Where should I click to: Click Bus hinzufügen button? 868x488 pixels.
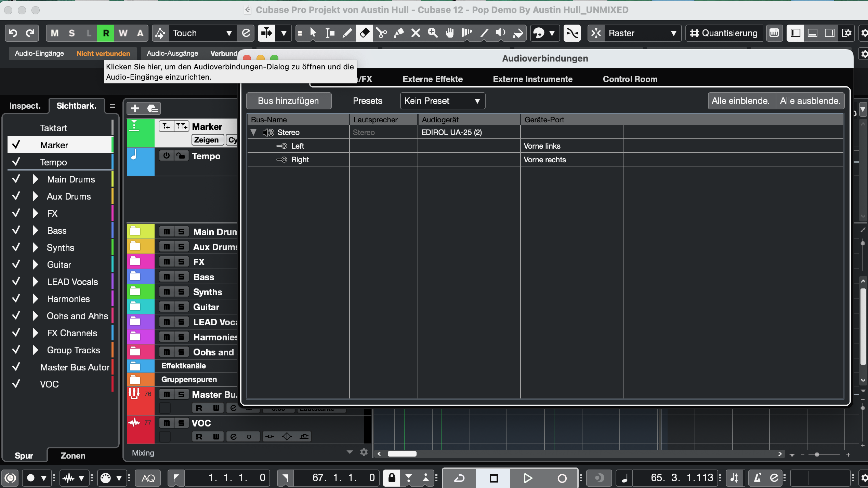click(x=288, y=101)
